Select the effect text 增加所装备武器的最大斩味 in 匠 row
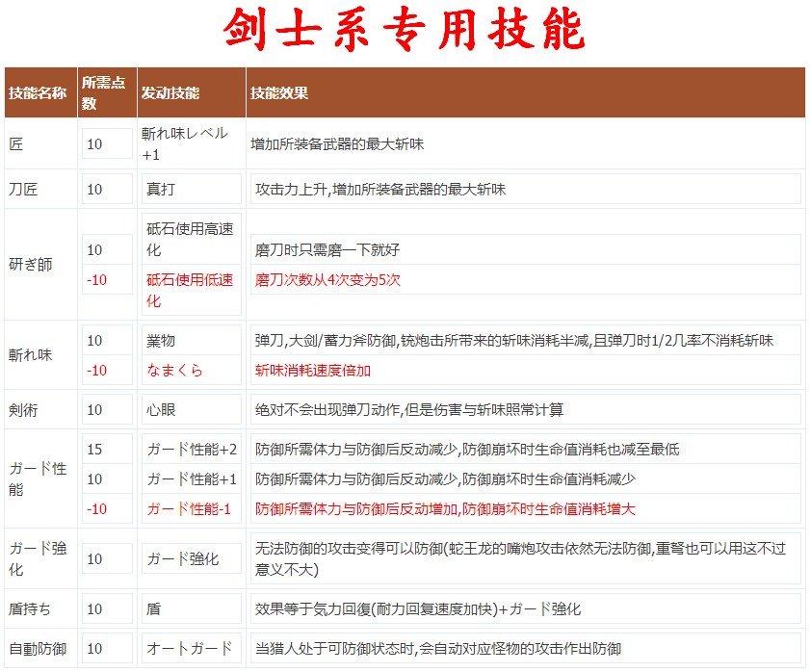Image resolution: width=811 pixels, height=672 pixels. (x=337, y=144)
